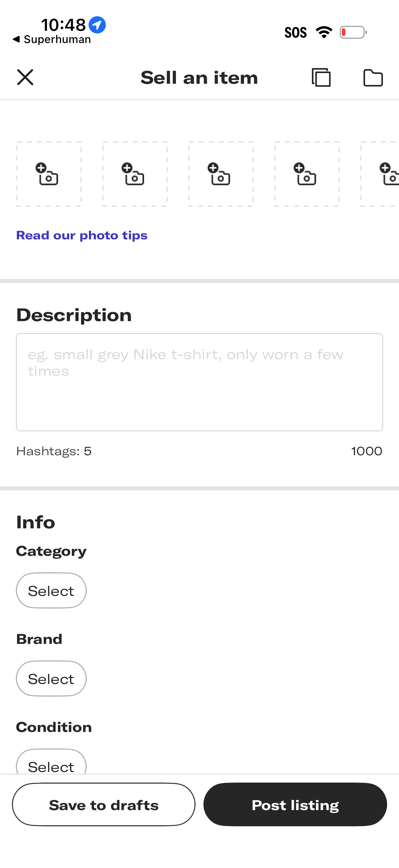This screenshot has height=868, width=399.
Task: Read our photo tips
Action: tap(81, 235)
